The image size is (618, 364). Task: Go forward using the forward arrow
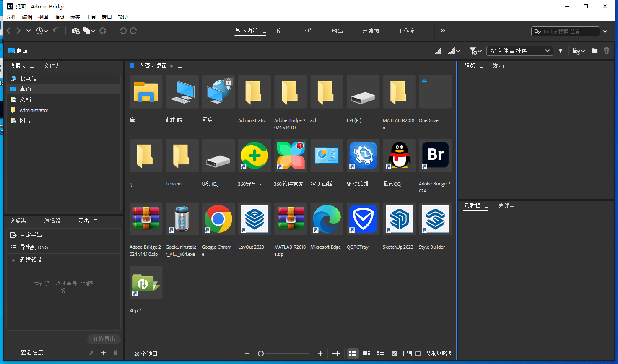pyautogui.click(x=18, y=31)
